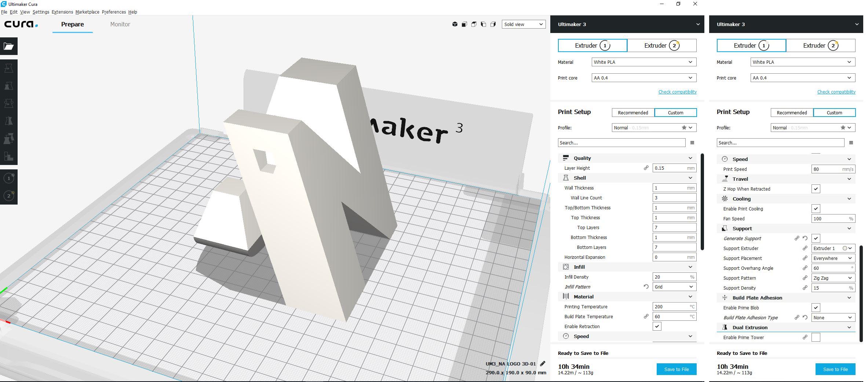Select Extruder 2 tab in left settings panel
This screenshot has height=382, width=868.
click(x=662, y=45)
